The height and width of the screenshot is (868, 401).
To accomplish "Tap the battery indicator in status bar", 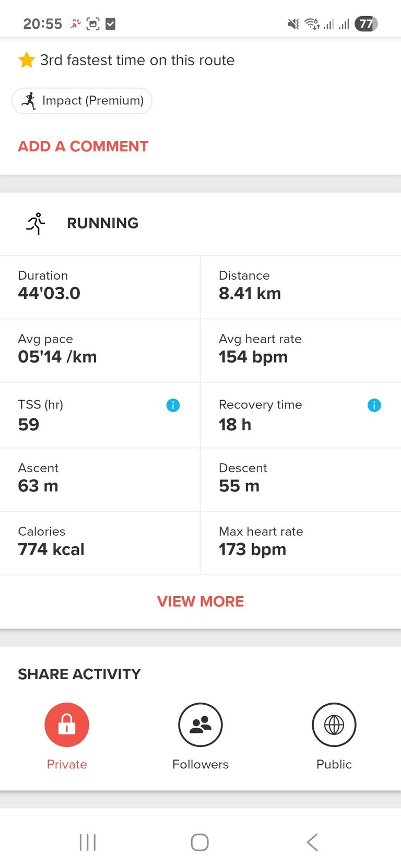I will (x=366, y=24).
